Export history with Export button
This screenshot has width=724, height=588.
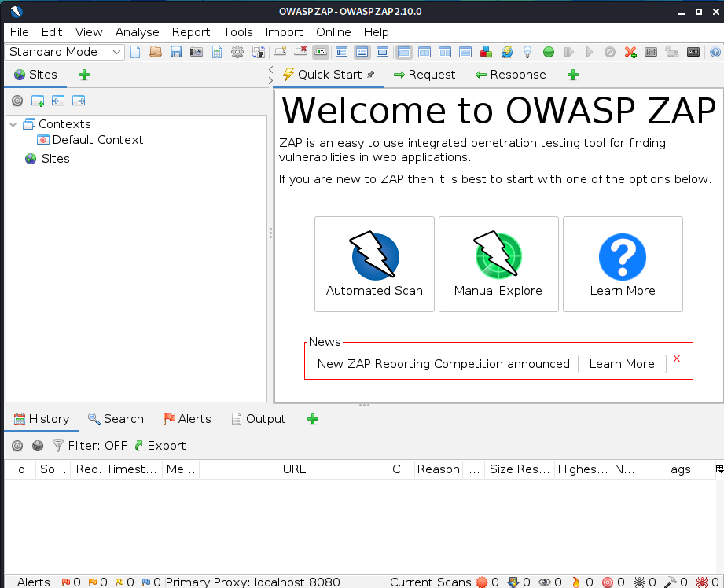point(160,446)
